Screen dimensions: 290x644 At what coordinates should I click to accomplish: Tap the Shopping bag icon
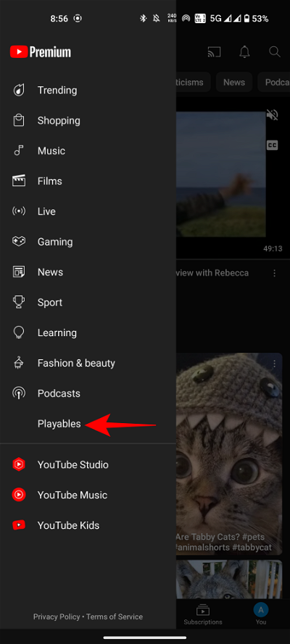(x=18, y=120)
